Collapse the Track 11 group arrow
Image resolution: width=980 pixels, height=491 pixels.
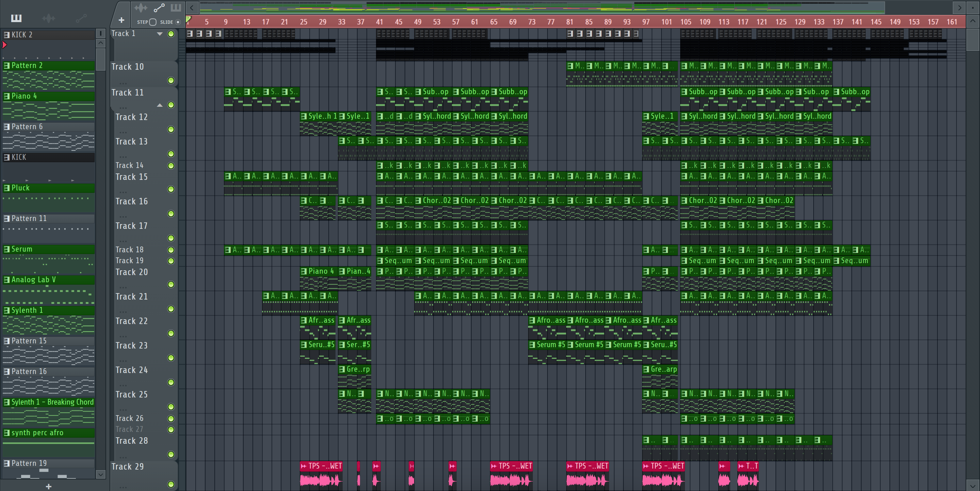click(160, 105)
